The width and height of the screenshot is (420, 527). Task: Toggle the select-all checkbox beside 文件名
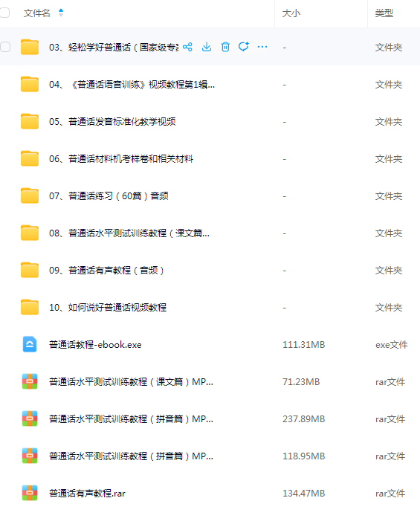[4, 13]
